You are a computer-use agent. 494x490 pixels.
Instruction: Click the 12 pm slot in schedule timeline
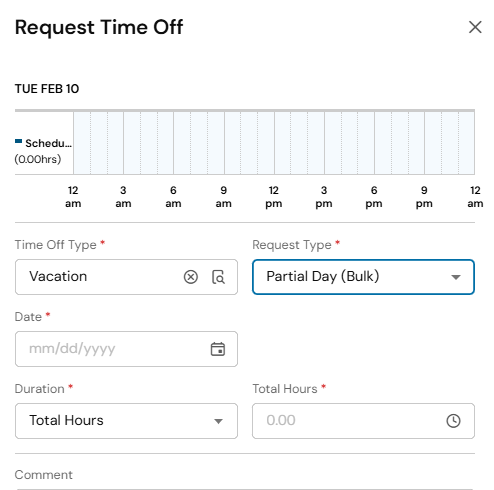point(283,143)
